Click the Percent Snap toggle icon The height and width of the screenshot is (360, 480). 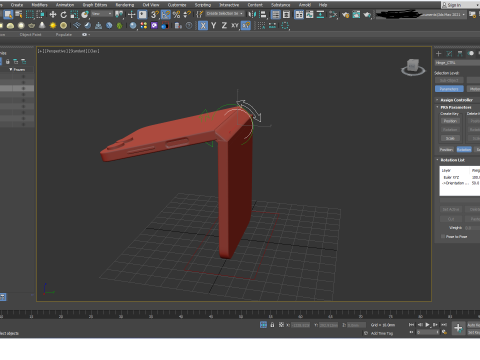176,15
